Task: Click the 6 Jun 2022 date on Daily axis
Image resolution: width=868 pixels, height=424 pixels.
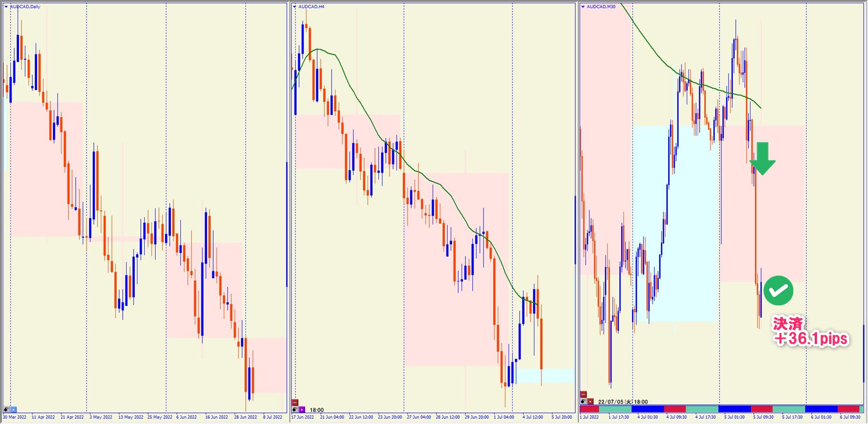Action: click(x=187, y=417)
